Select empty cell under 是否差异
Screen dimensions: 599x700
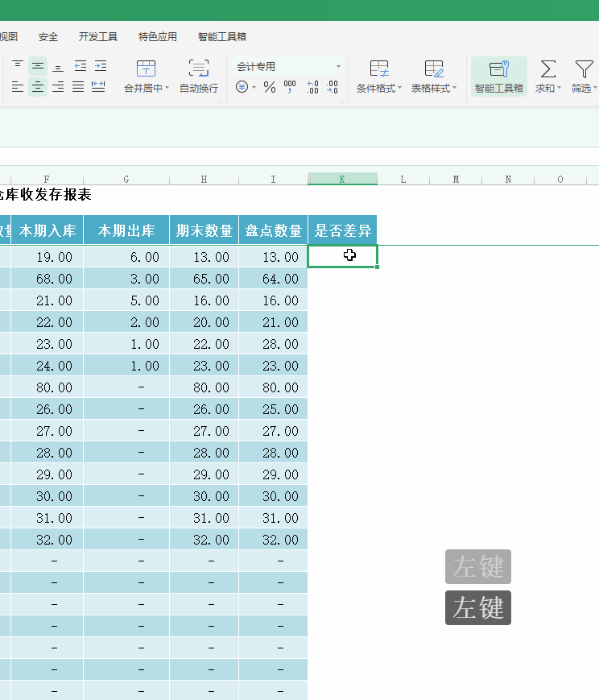[342, 256]
